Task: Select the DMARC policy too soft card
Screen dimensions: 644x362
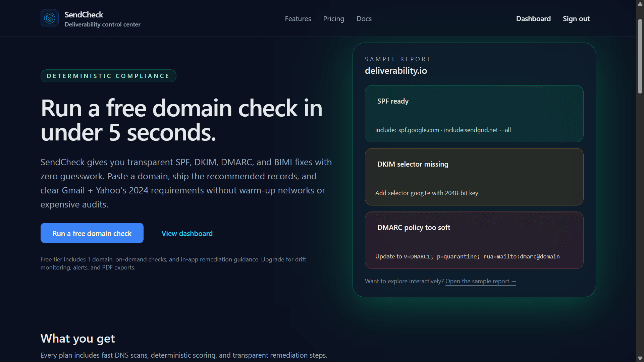Action: (474, 240)
